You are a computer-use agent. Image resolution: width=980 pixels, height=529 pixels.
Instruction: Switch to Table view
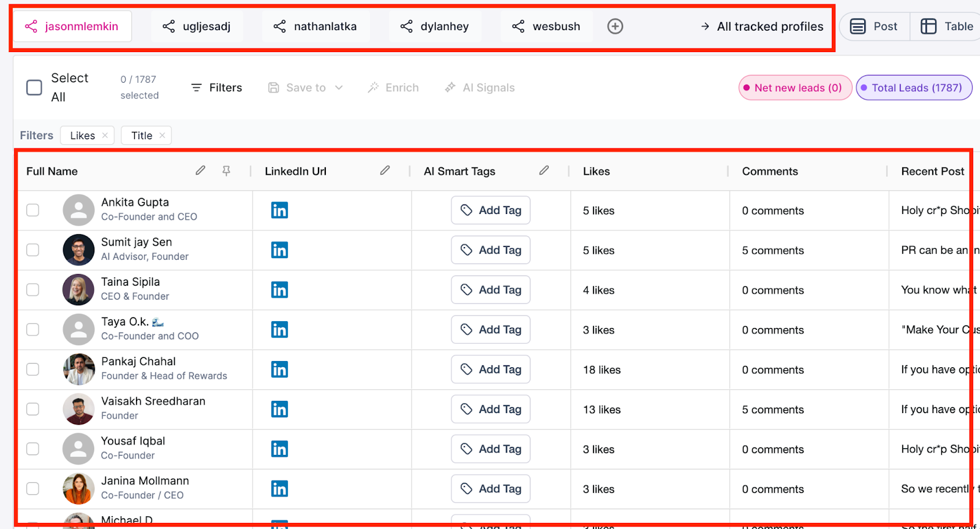(947, 26)
